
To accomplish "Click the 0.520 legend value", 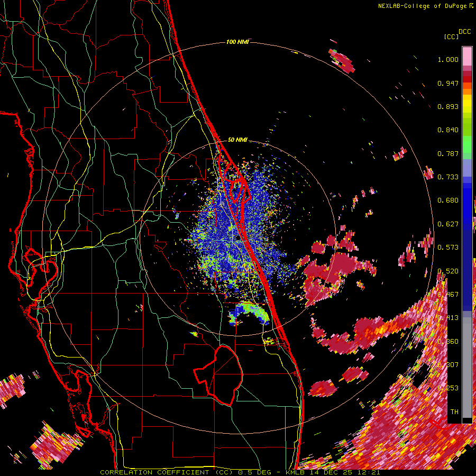I will tap(448, 271).
